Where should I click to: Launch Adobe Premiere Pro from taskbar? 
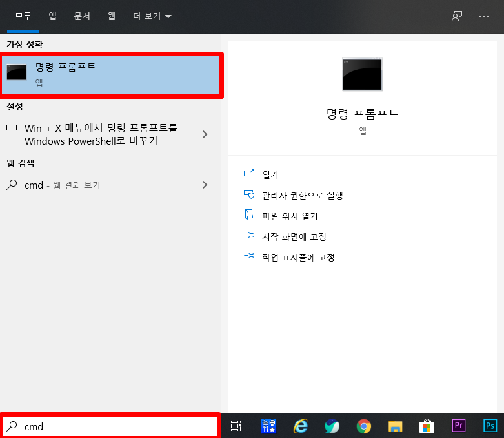[458, 426]
